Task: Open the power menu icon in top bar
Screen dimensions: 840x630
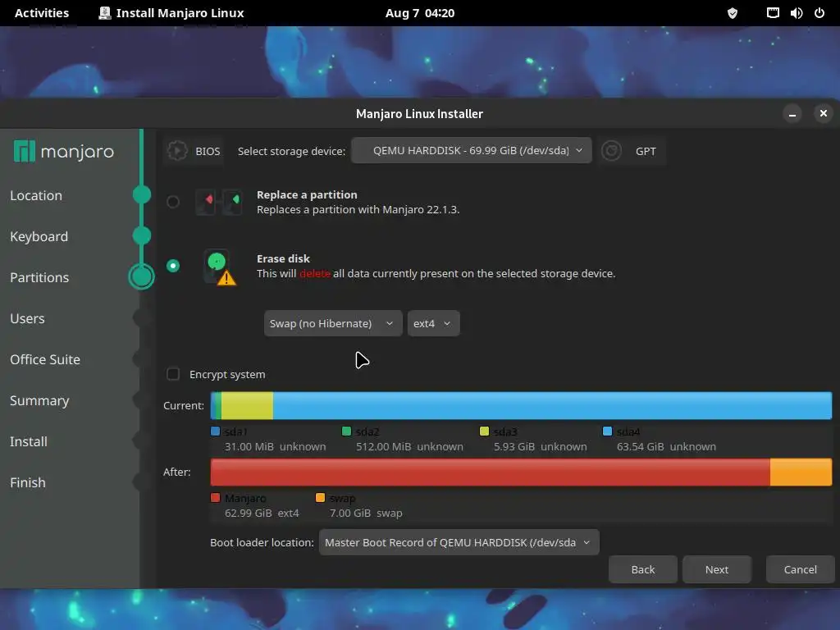Action: [x=819, y=13]
